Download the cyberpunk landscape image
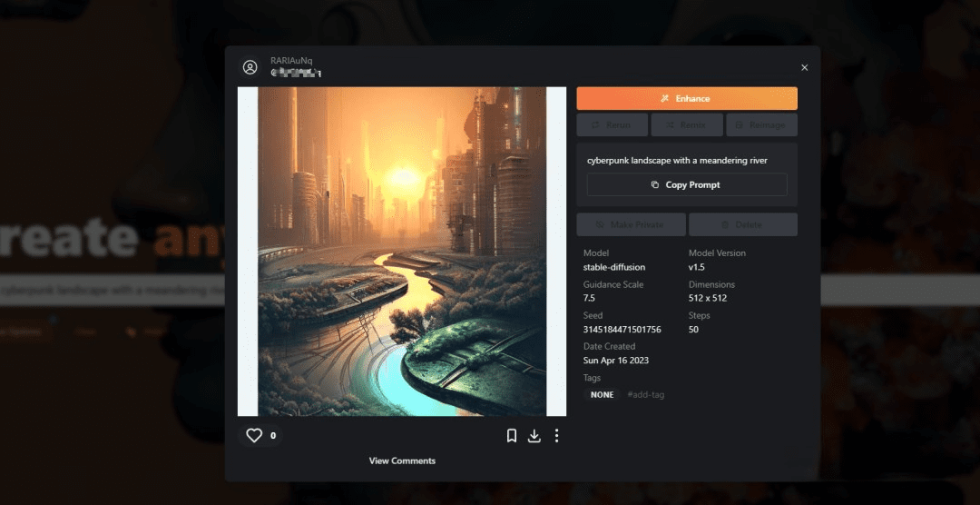The width and height of the screenshot is (980, 505). pos(534,436)
